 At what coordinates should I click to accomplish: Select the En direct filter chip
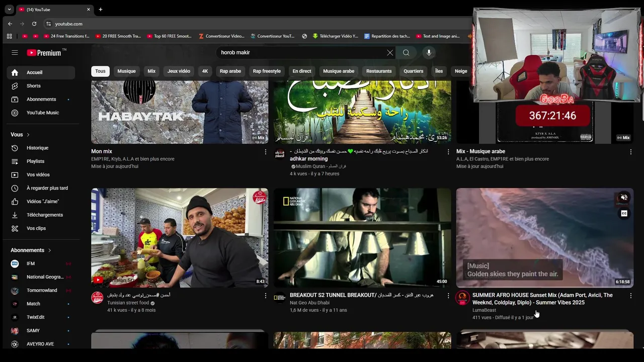[x=302, y=71]
